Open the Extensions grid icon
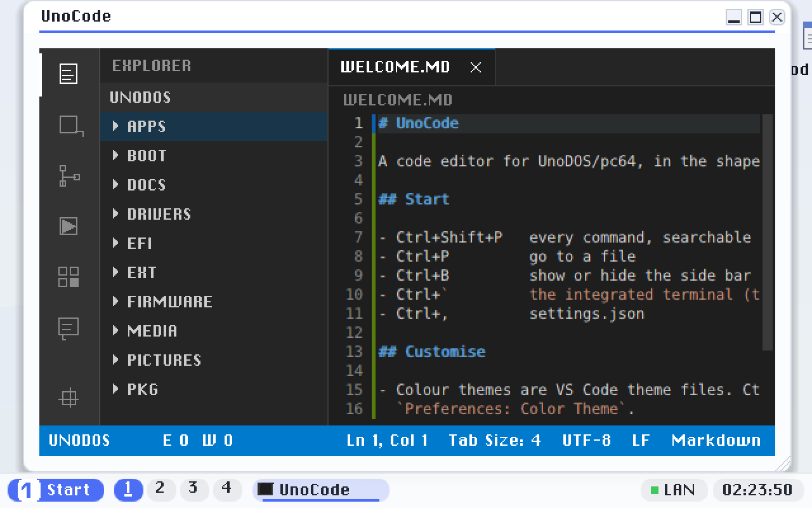Screen dimensions: 812x508 pyautogui.click(x=69, y=277)
